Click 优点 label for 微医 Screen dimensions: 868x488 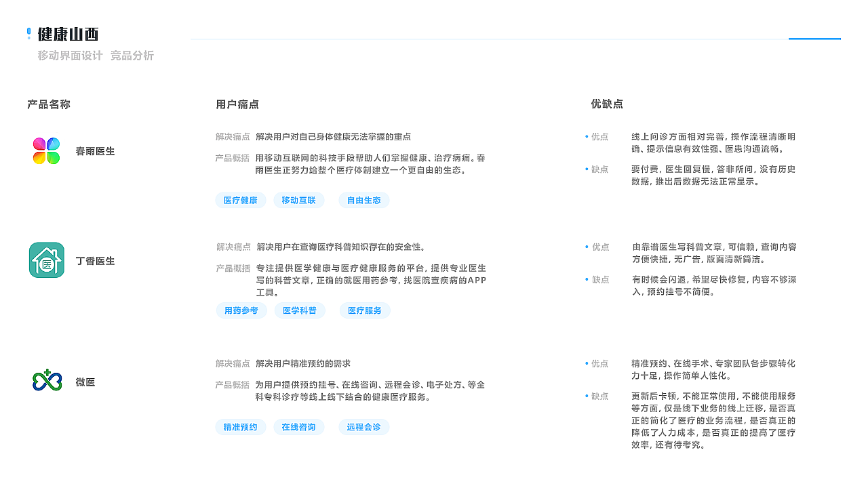[599, 363]
